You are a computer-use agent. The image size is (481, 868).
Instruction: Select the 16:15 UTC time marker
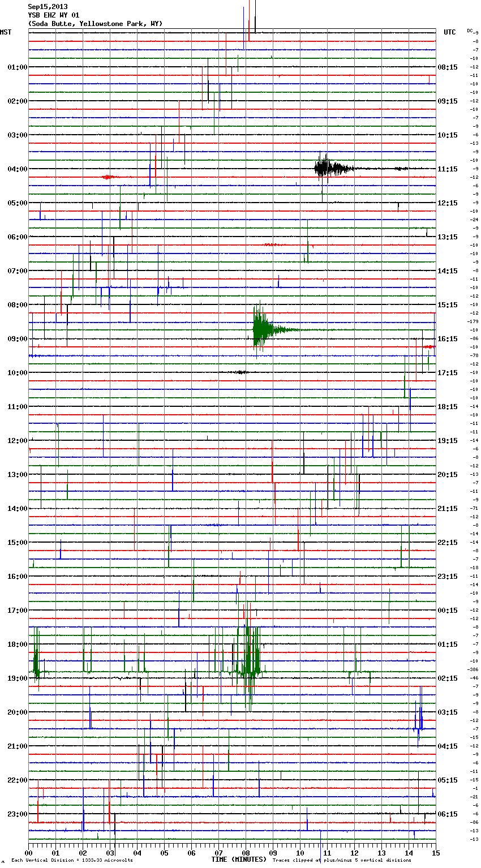448,338
